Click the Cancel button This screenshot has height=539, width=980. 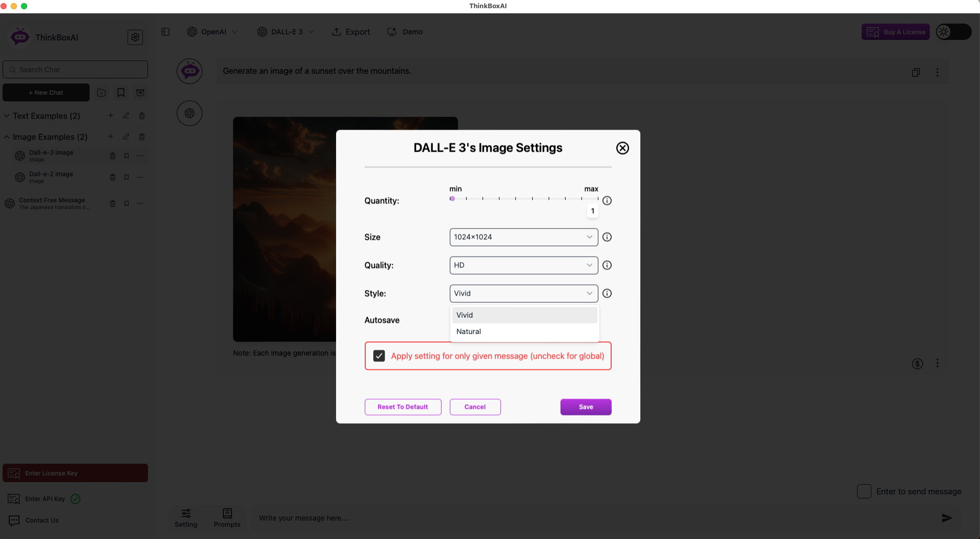pyautogui.click(x=475, y=407)
